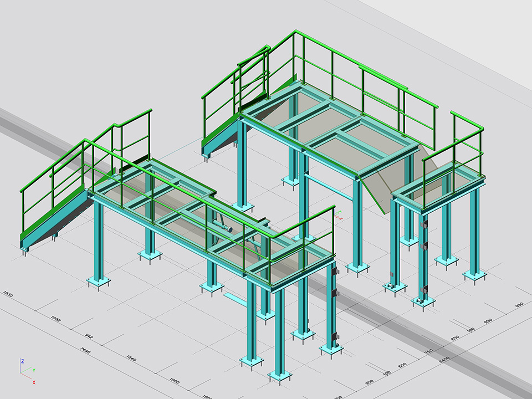Pick the 750 dimension text
The width and height of the screenshot is (532, 399).
coord(428,352)
